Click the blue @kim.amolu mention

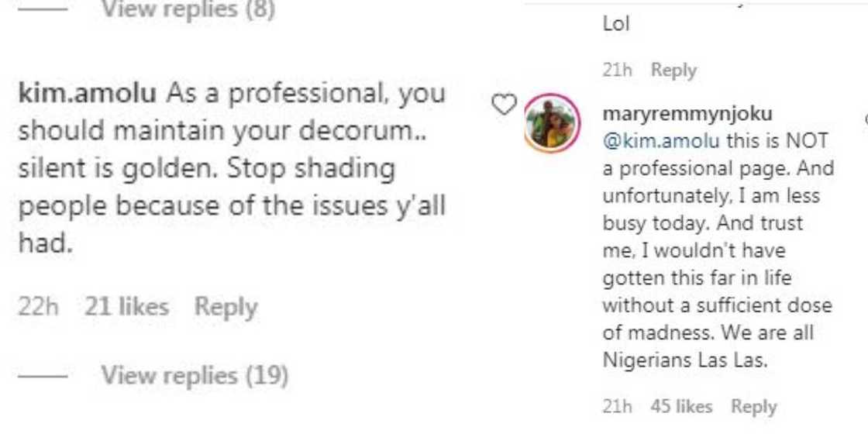point(661,142)
